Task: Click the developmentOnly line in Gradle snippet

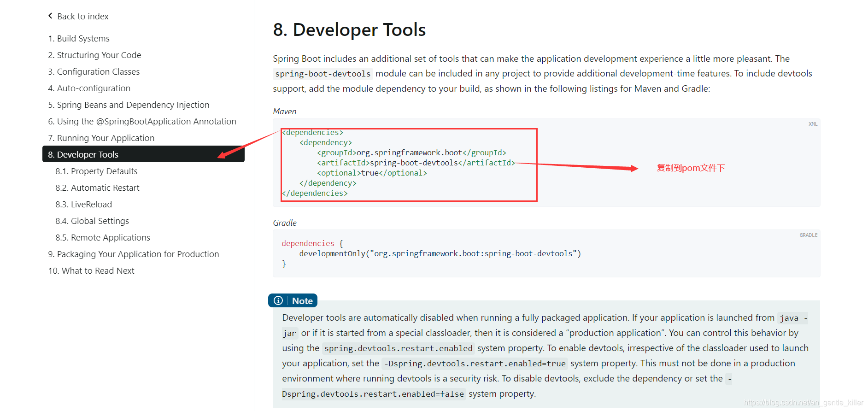Action: click(x=440, y=253)
